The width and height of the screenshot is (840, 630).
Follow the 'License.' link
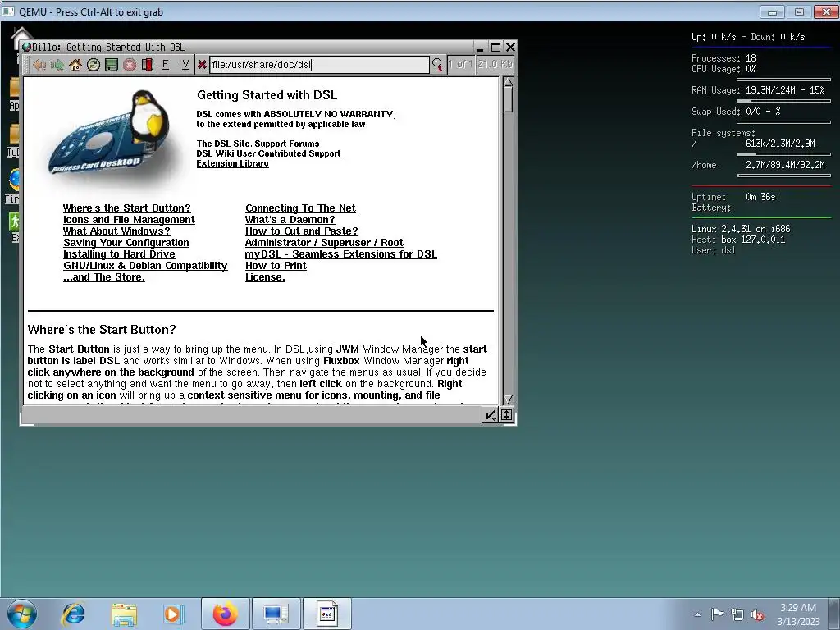click(x=265, y=277)
